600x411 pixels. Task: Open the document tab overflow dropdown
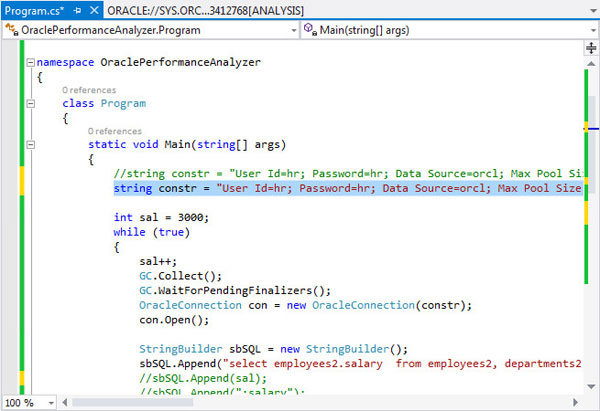(x=593, y=11)
